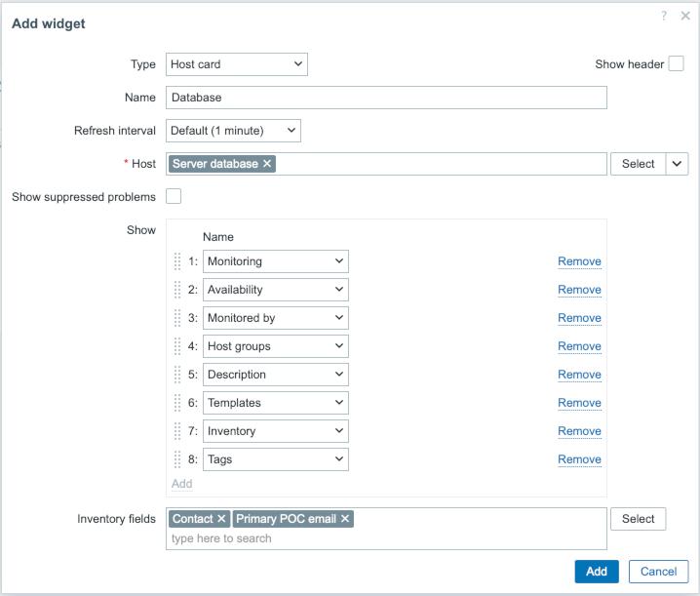Remove the Availability row

point(579,290)
